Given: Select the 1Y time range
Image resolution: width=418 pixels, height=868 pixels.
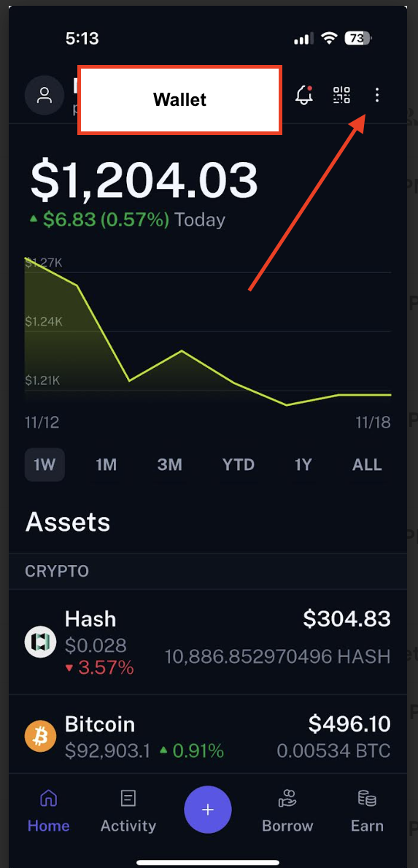Looking at the screenshot, I should (x=303, y=464).
